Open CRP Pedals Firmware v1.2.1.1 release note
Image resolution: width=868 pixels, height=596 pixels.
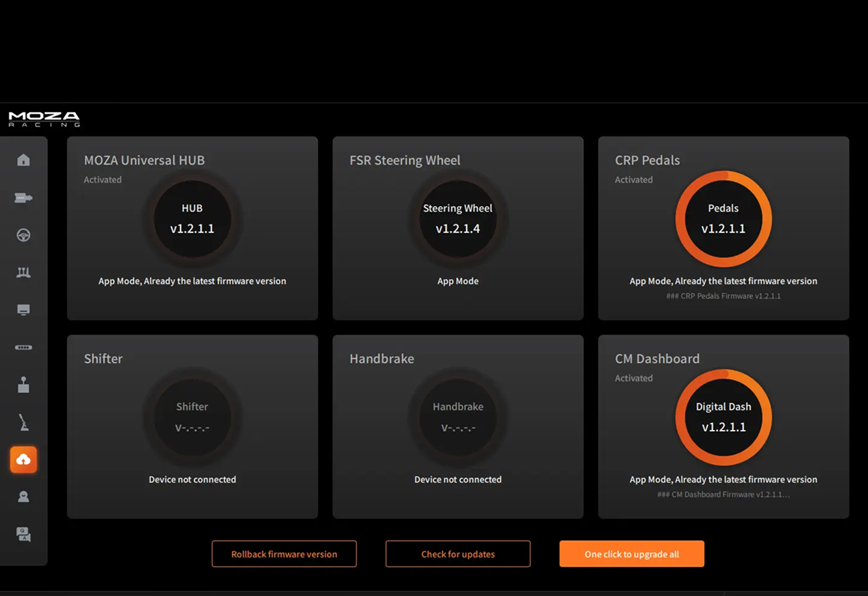[x=723, y=296]
